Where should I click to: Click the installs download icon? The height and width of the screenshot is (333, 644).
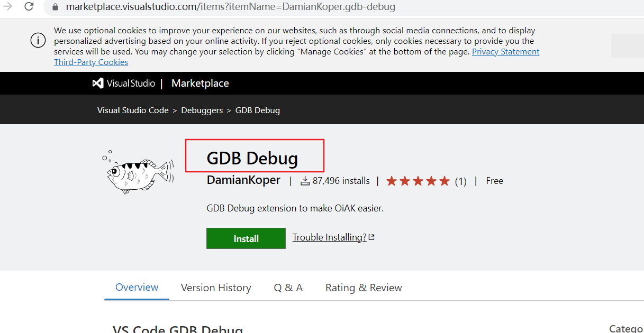[x=305, y=181]
